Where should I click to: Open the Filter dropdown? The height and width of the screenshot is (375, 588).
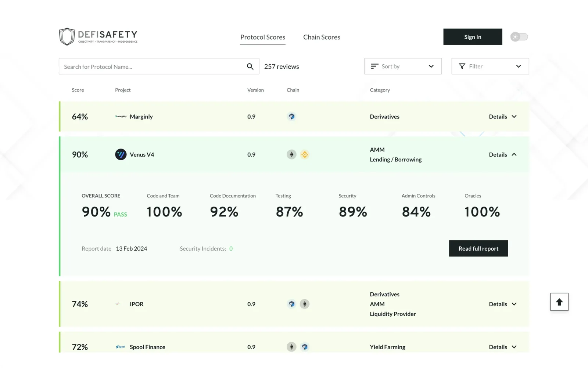(x=490, y=66)
